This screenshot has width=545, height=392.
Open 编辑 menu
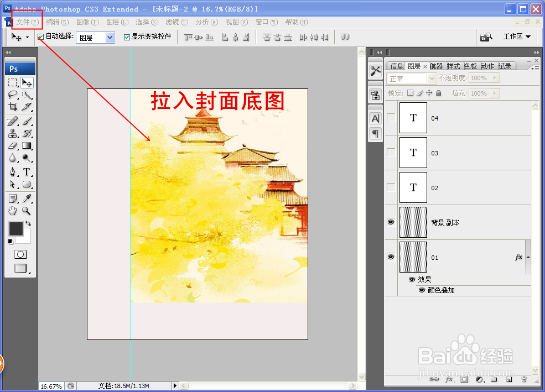pos(58,22)
